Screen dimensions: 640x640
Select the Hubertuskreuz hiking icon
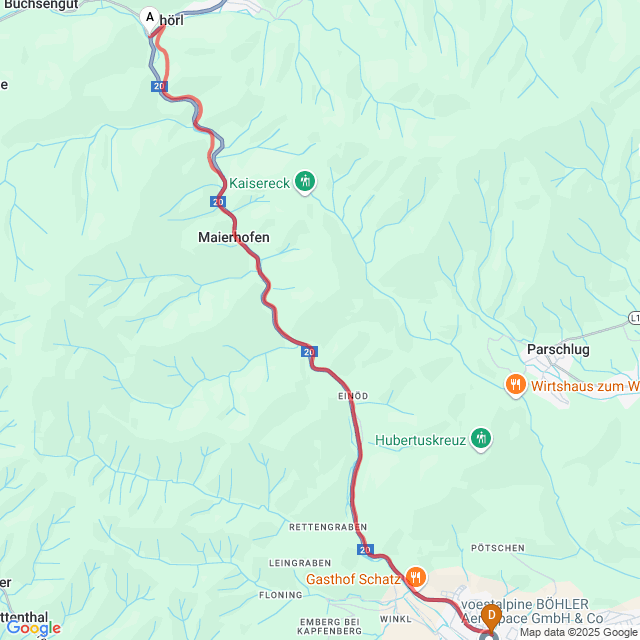point(481,439)
